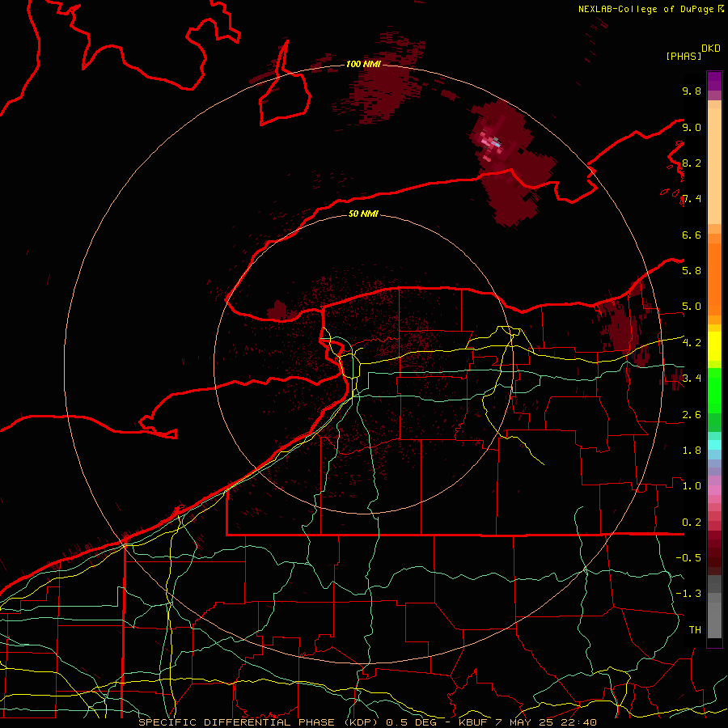The image size is (728, 728).
Task: Click the gray bottom segment of color bar
Action: [x=714, y=608]
